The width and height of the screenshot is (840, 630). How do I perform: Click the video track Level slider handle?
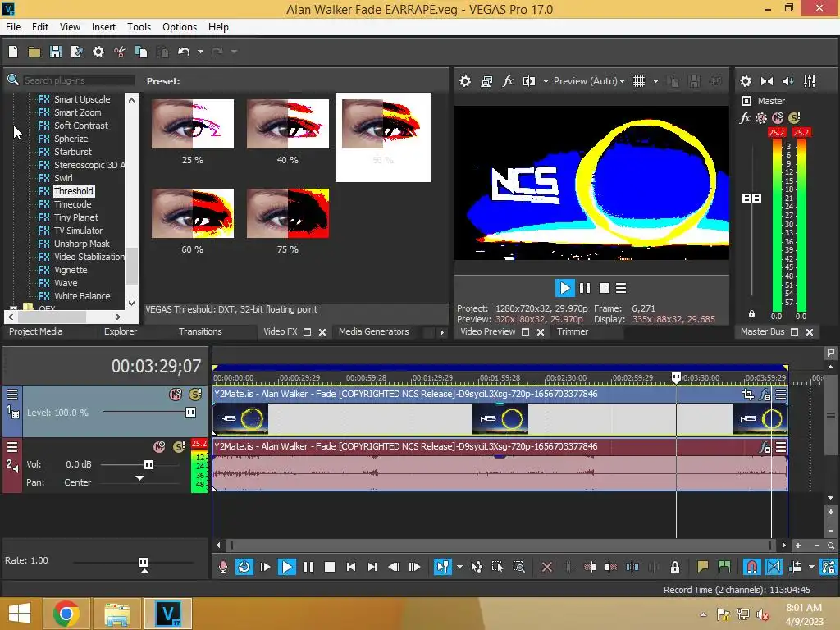tap(190, 413)
